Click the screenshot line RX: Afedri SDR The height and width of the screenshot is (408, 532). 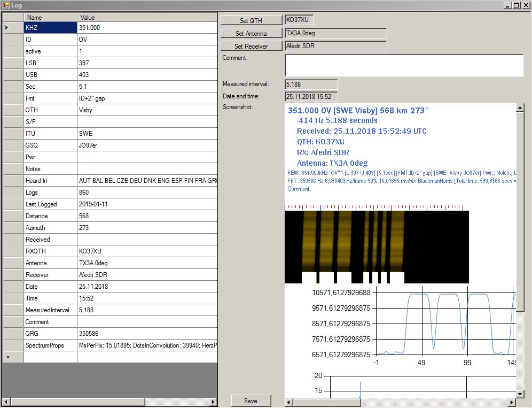point(323,152)
